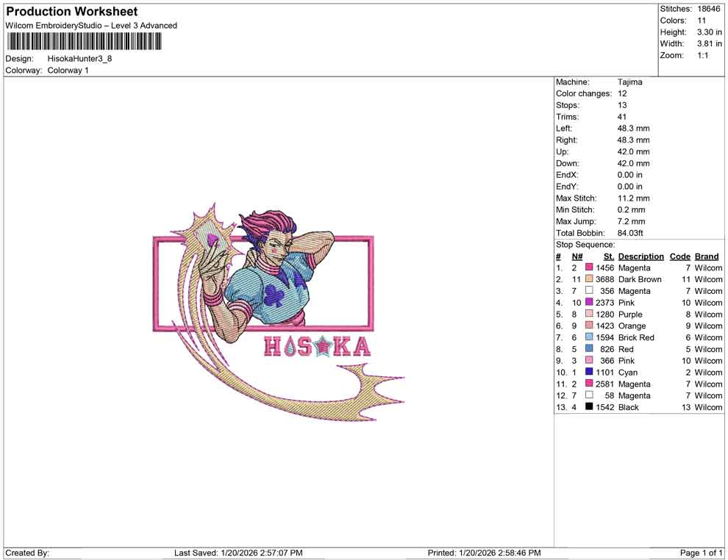This screenshot has width=728, height=560.
Task: Select the Description column header
Action: [640, 256]
